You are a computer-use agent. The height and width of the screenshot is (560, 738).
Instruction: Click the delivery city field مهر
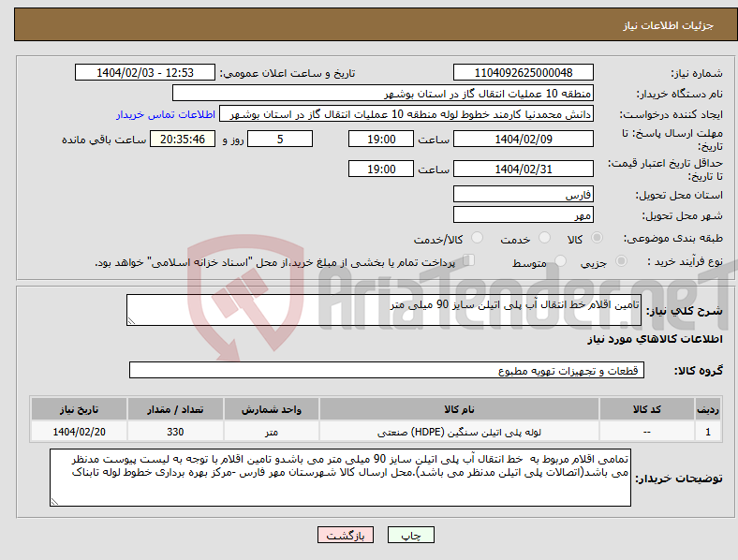pyautogui.click(x=523, y=214)
